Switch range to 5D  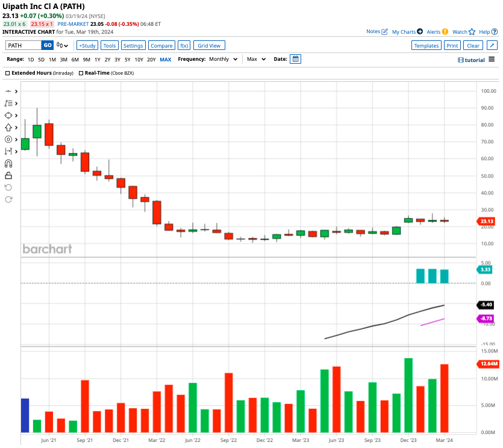click(x=41, y=60)
